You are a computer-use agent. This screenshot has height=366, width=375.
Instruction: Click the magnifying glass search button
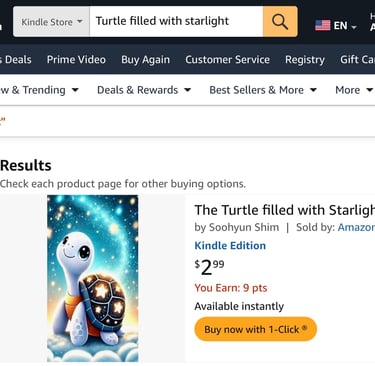pyautogui.click(x=280, y=22)
